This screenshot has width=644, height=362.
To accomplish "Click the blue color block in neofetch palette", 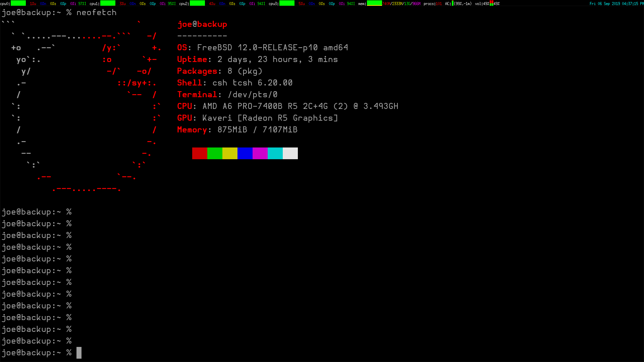I will 245,153.
